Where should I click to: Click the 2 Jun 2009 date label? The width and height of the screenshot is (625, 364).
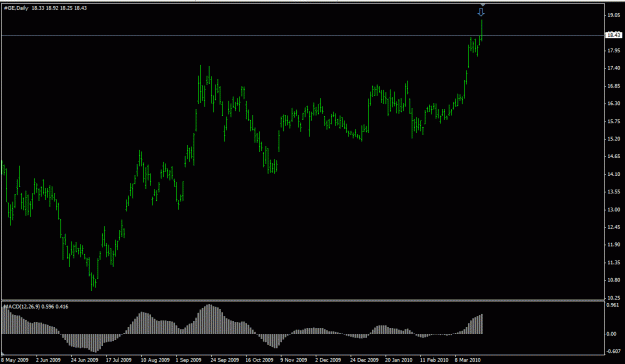48,360
